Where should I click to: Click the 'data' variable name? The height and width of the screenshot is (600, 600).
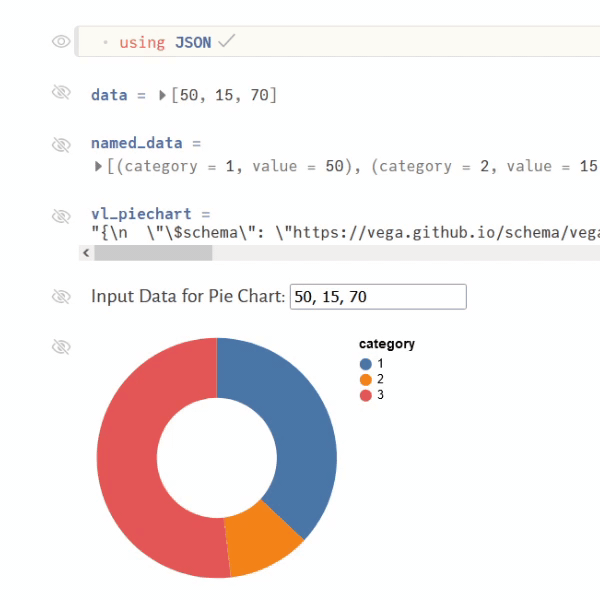click(109, 95)
